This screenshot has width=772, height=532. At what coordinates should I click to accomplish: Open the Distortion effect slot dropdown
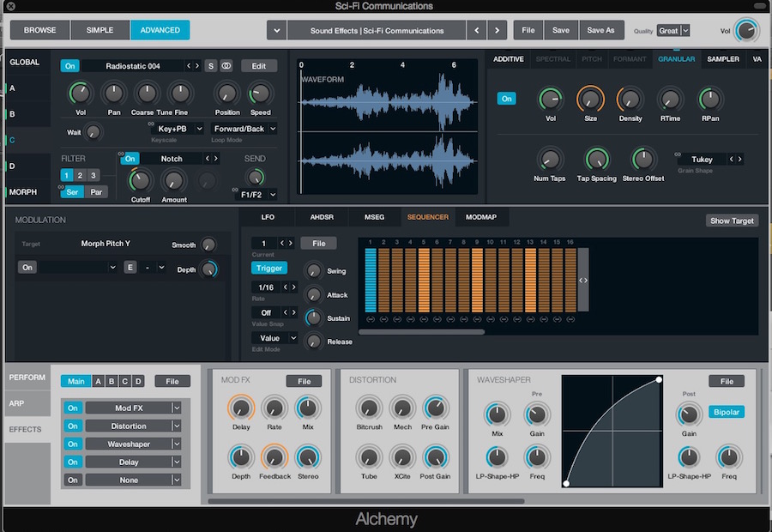tap(176, 426)
